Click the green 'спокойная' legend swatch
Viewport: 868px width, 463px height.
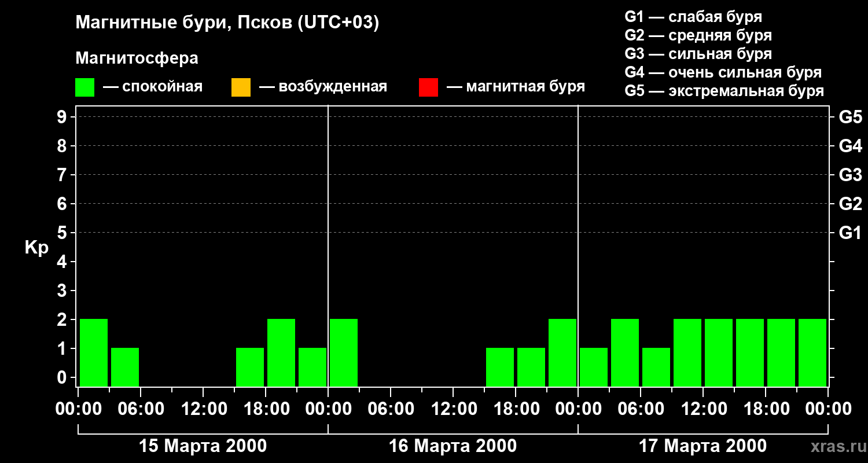(84, 87)
